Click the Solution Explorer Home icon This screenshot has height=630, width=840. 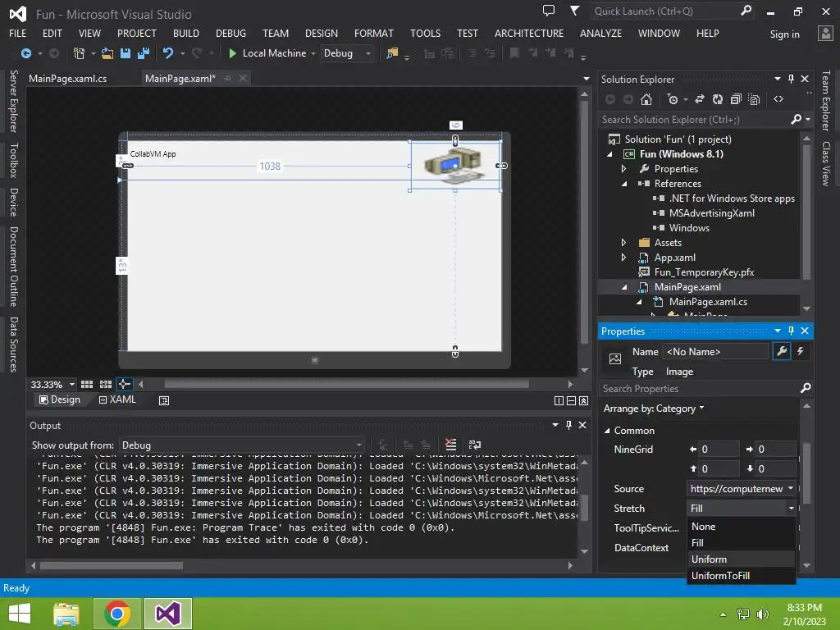click(646, 99)
